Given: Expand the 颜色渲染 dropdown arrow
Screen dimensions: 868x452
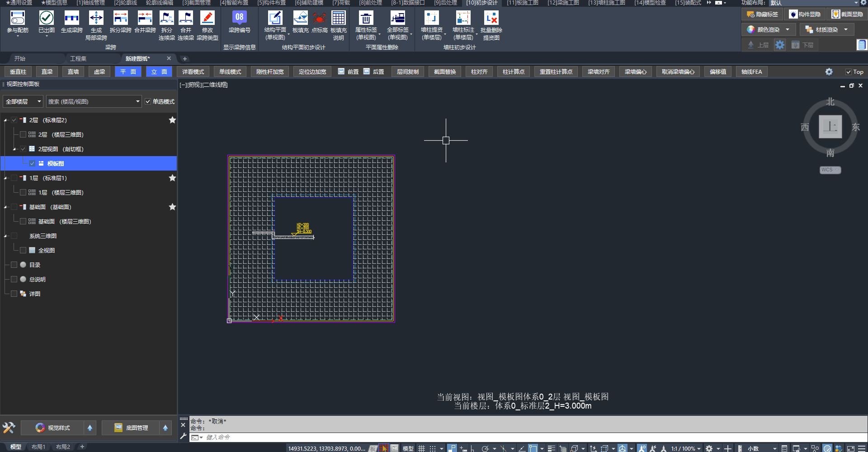Looking at the screenshot, I should coord(788,30).
